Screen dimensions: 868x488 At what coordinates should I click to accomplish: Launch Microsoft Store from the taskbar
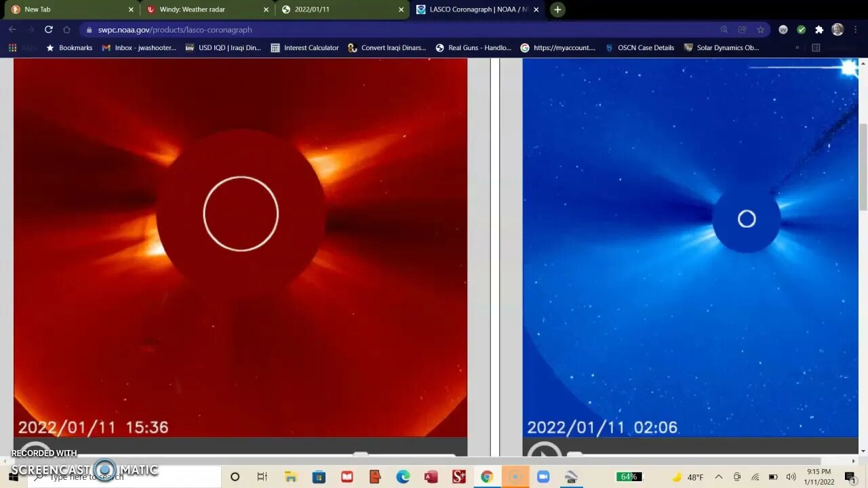point(319,476)
